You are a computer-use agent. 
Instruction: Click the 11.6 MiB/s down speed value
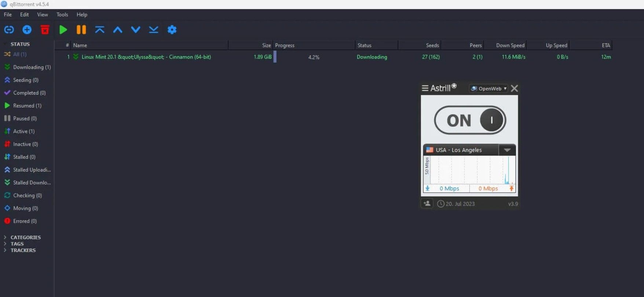pyautogui.click(x=513, y=57)
